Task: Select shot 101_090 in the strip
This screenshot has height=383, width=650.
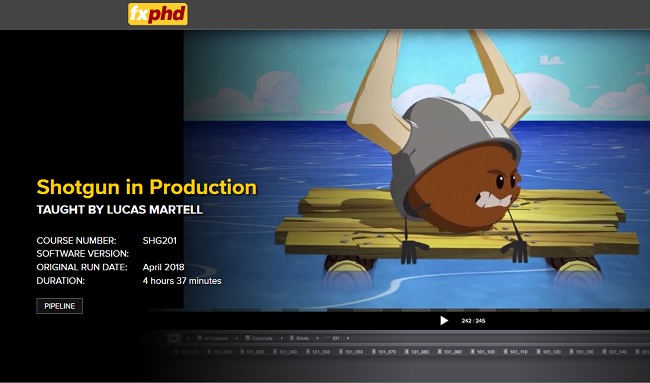Action: 450,352
